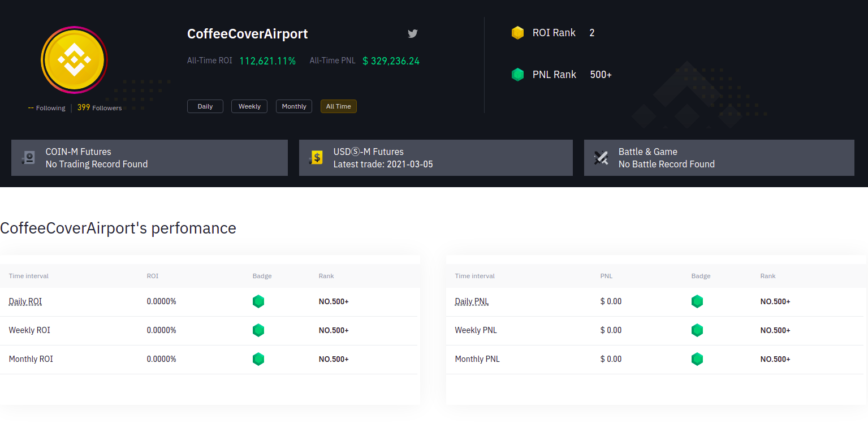This screenshot has width=868, height=432.
Task: Click the Monthly ROI rank NO.500+
Action: [x=334, y=359]
